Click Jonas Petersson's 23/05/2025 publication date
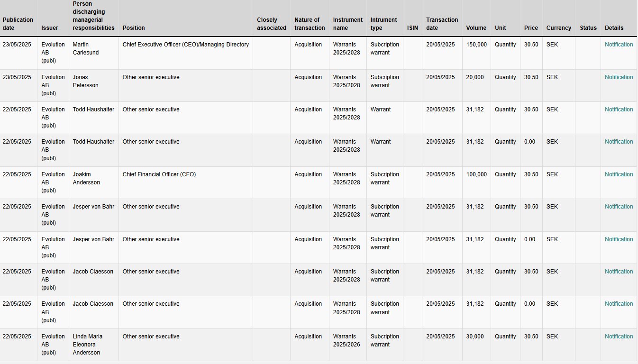The width and height of the screenshot is (638, 364). (17, 77)
